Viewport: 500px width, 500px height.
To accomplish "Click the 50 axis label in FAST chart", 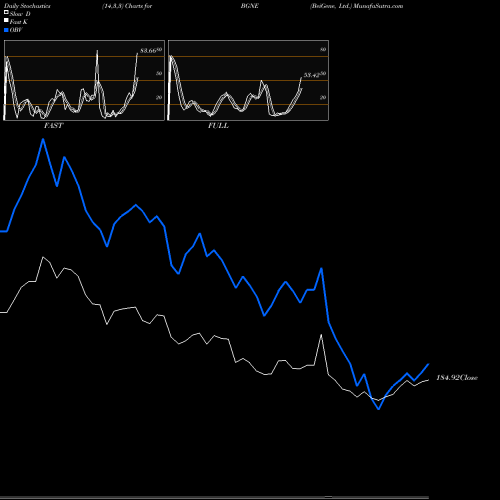I will pyautogui.click(x=159, y=74).
